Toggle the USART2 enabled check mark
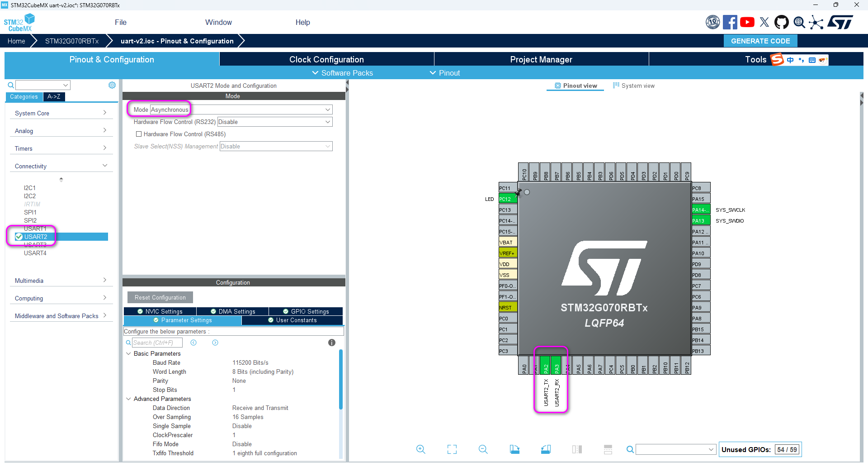The image size is (868, 467). pos(19,237)
